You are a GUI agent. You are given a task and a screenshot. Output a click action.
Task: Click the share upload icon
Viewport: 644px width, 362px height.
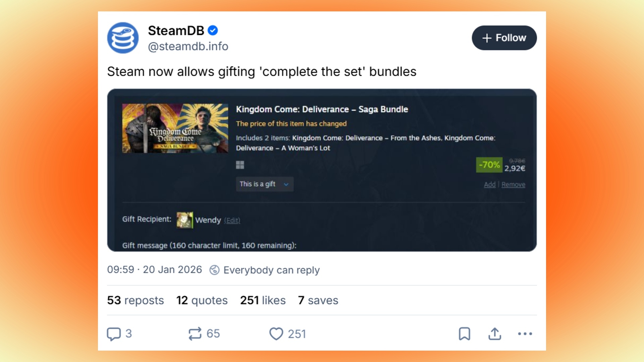(495, 334)
